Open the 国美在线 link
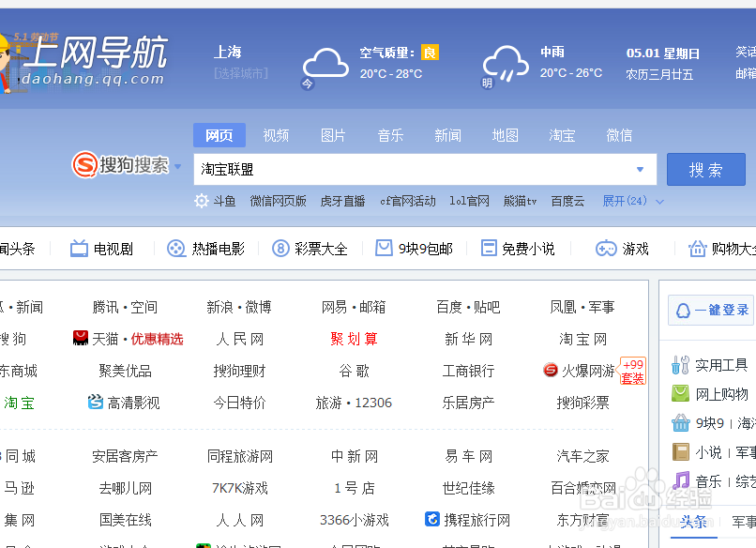 point(125,520)
